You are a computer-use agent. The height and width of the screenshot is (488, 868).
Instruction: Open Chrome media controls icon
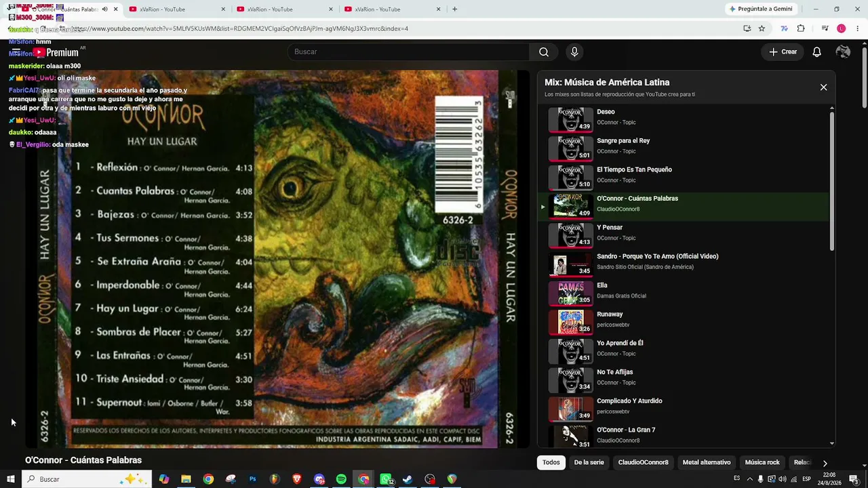[x=825, y=28]
